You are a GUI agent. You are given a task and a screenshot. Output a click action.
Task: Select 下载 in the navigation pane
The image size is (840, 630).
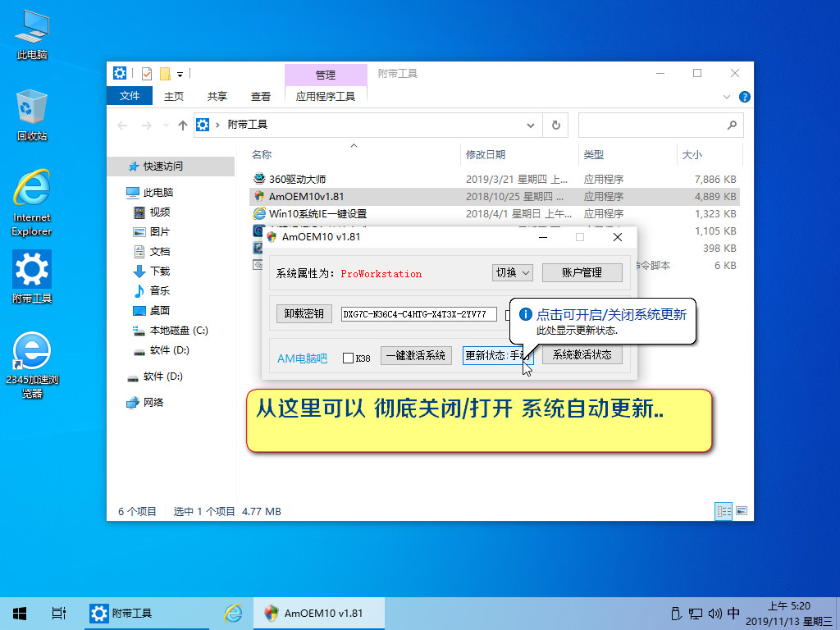[x=160, y=271]
